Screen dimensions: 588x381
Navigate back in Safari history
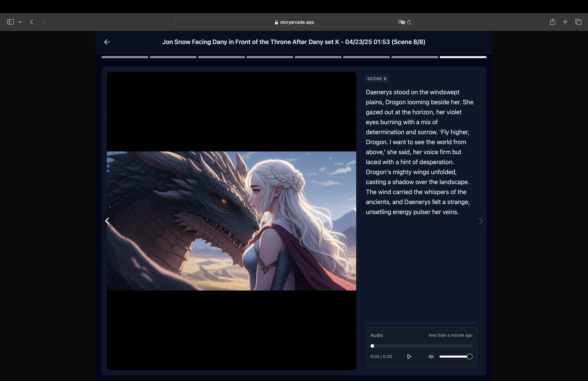pos(32,22)
